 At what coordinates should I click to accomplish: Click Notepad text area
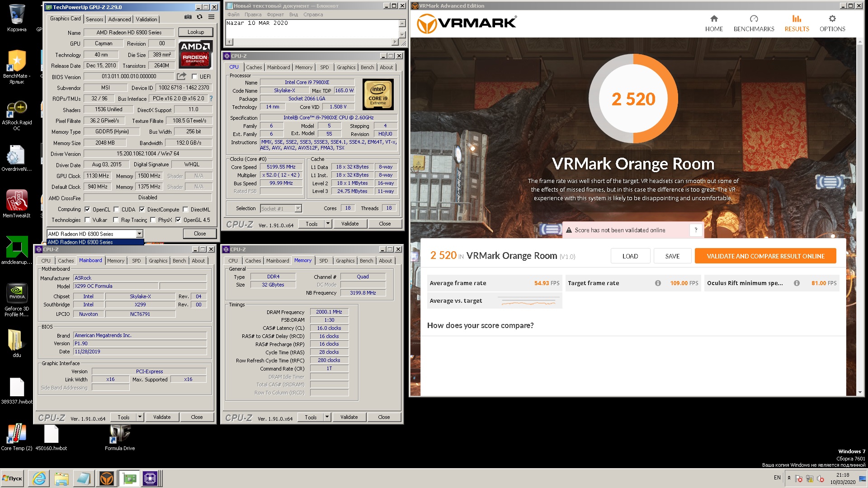click(x=312, y=29)
